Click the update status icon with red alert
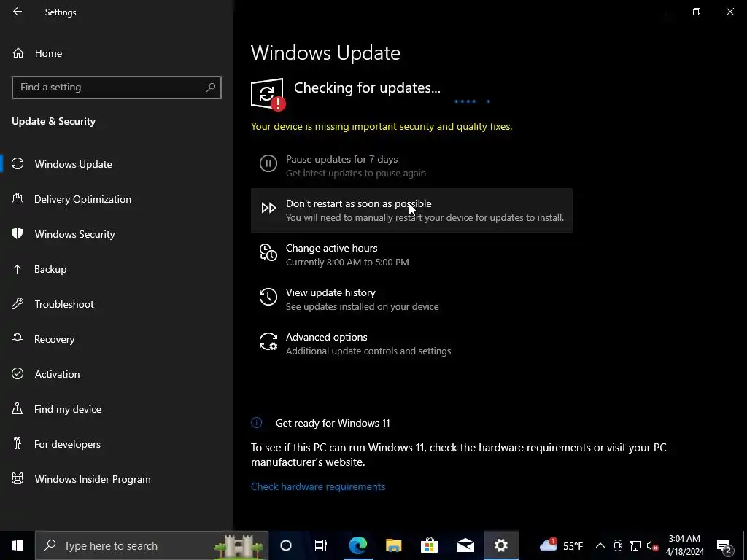The image size is (747, 560). click(x=268, y=94)
